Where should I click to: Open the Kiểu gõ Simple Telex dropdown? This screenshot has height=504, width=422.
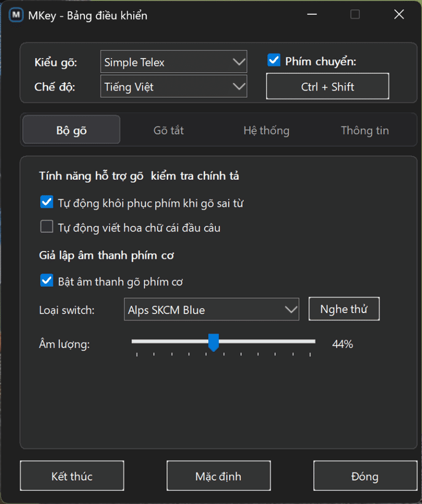174,62
